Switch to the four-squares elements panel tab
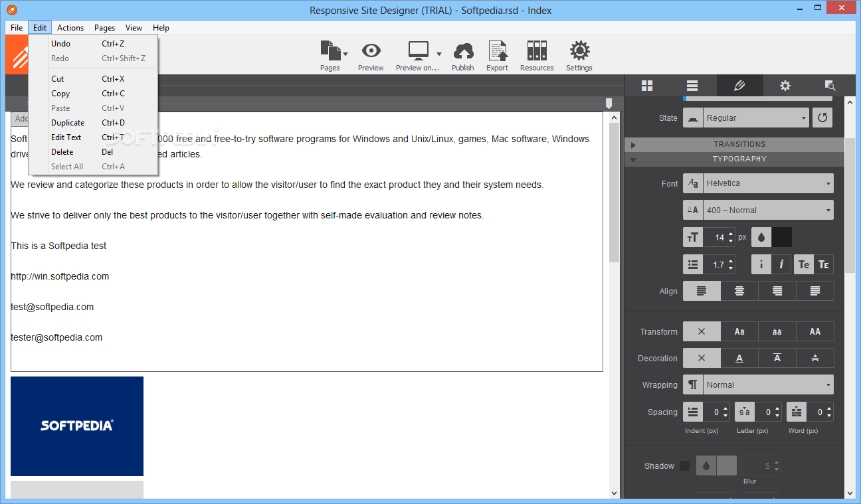Viewport: 861px width, 504px height. point(647,86)
